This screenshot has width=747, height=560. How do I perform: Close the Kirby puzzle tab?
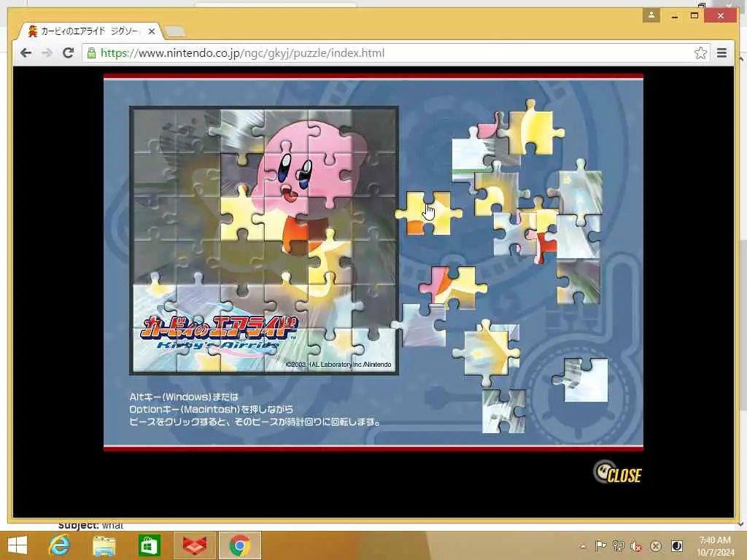tap(152, 31)
